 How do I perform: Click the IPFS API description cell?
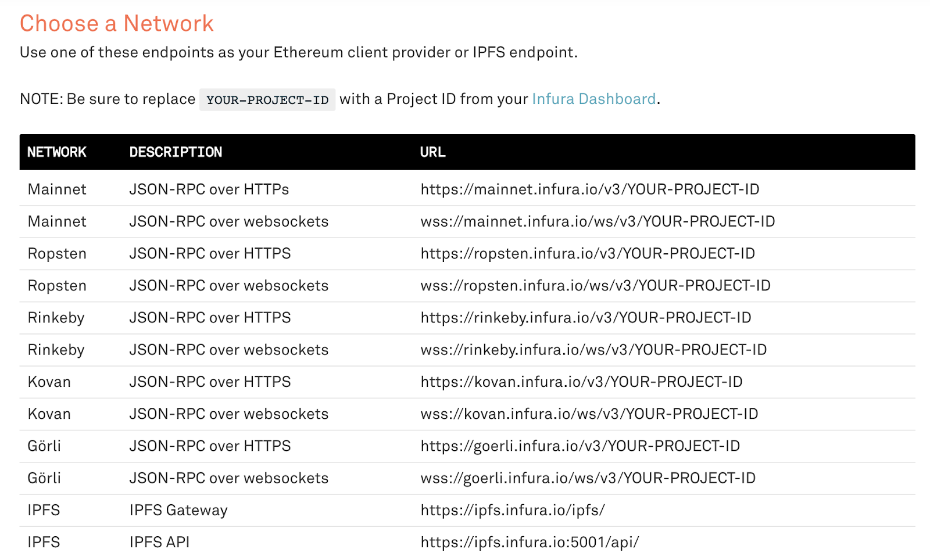tap(159, 542)
